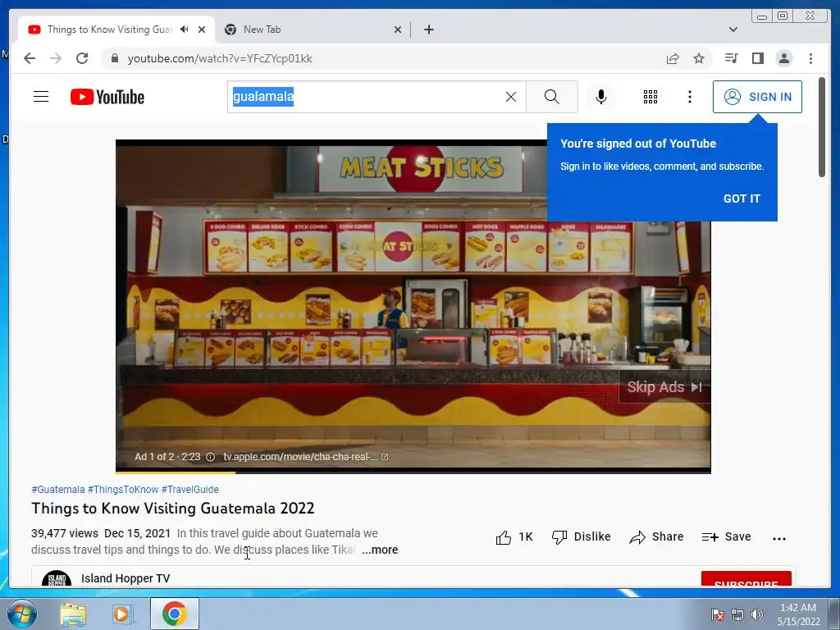Open Windows Explorer from the taskbar
The image size is (840, 630).
(73, 614)
